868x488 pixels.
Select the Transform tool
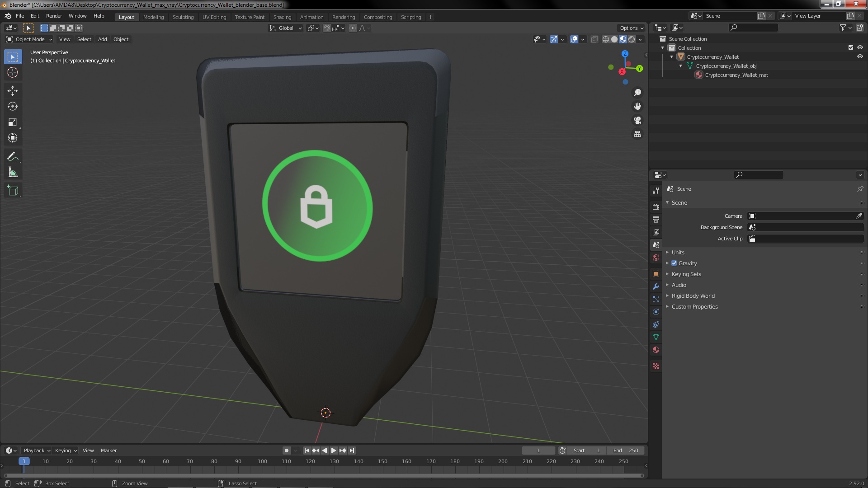click(13, 138)
